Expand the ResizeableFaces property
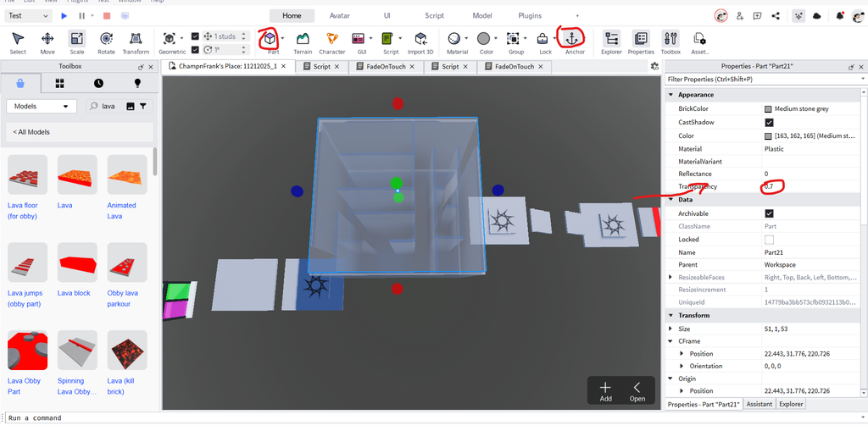Image resolution: width=868 pixels, height=442 pixels. click(671, 277)
